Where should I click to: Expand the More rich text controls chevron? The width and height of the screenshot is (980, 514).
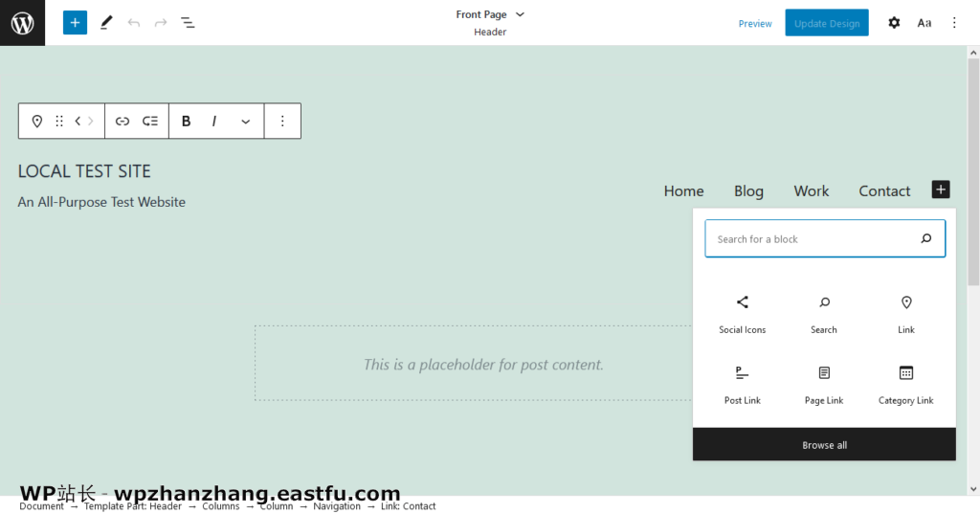[x=245, y=122]
